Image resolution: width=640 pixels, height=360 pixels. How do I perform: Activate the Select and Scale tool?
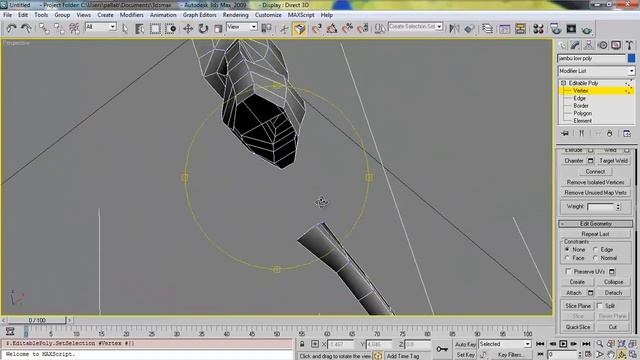(x=218, y=28)
